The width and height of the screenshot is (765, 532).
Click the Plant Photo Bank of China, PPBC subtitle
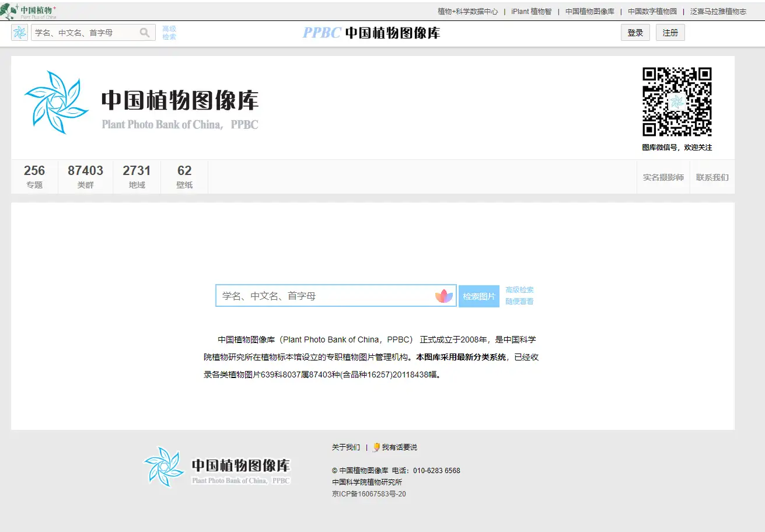point(180,124)
